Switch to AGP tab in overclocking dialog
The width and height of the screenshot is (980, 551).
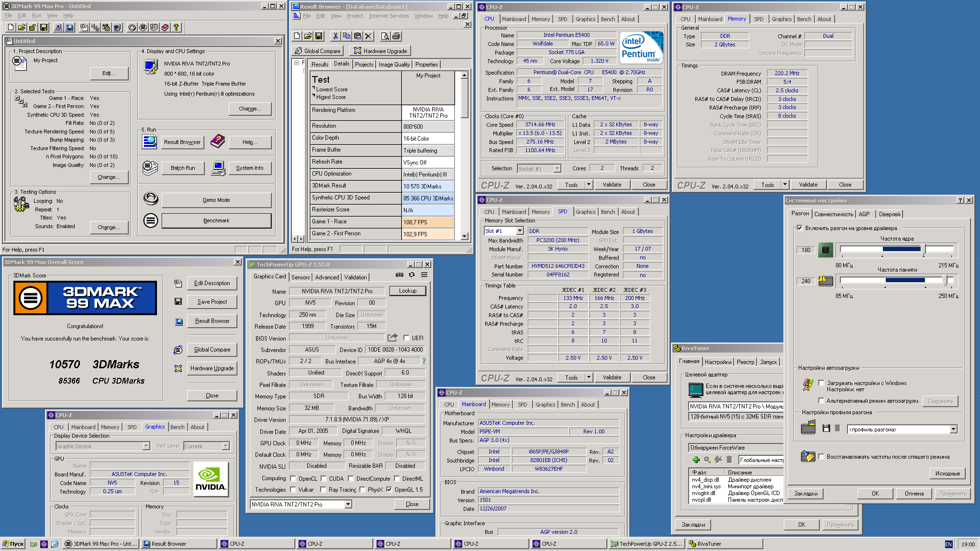[x=864, y=214]
